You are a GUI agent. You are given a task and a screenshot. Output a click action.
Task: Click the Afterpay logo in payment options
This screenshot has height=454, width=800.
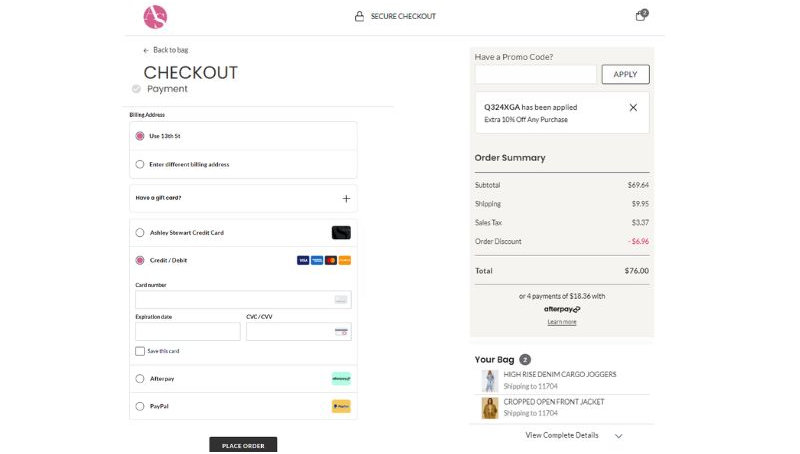[341, 379]
